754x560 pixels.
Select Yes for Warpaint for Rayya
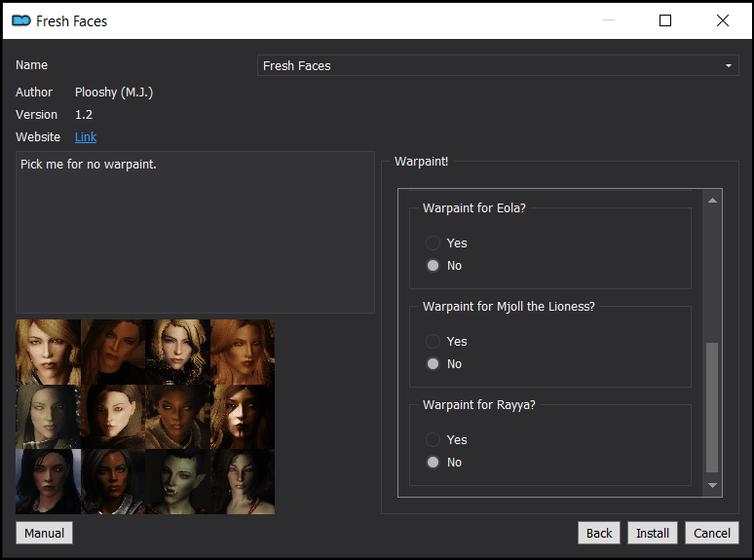[x=433, y=439]
